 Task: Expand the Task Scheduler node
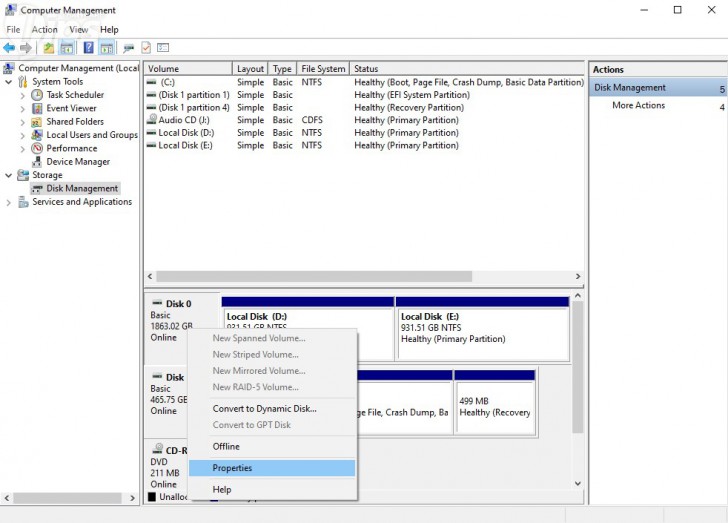(x=22, y=95)
